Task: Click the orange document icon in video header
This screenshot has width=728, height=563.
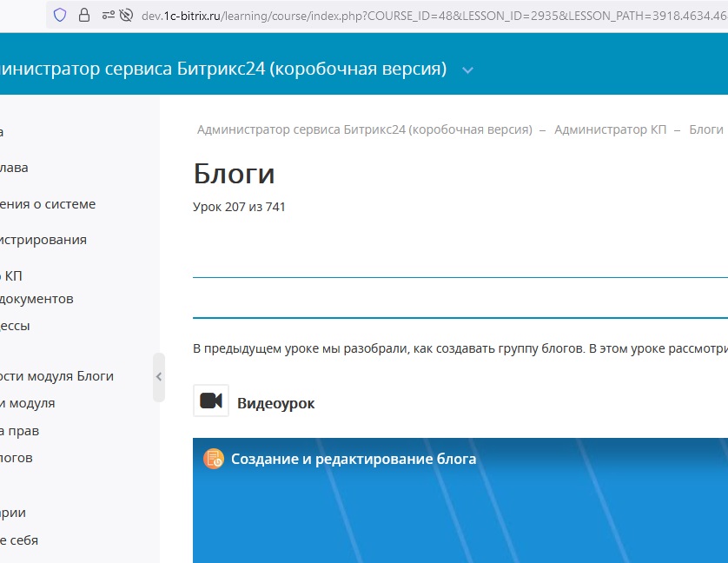Action: pyautogui.click(x=214, y=459)
